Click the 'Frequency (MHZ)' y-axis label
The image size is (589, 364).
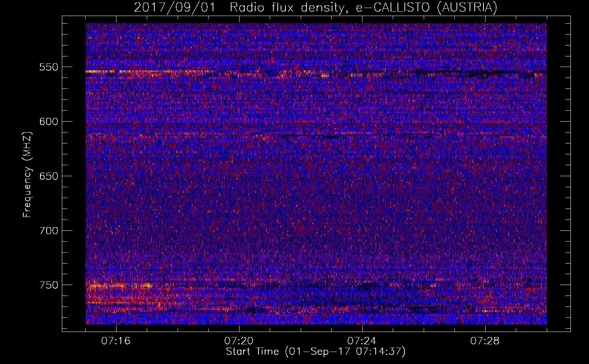[27, 174]
